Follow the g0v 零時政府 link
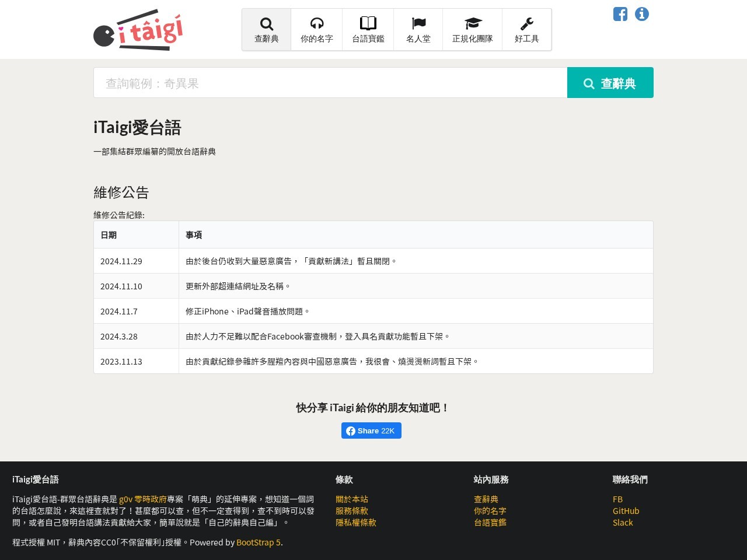747x560 pixels. pos(143,499)
